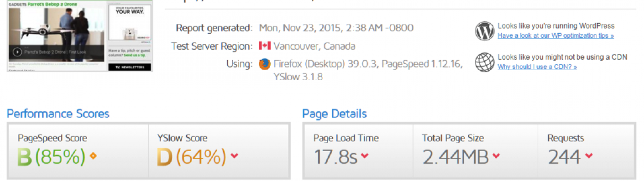Click the Page Details heading
The width and height of the screenshot is (644, 181).
click(334, 114)
